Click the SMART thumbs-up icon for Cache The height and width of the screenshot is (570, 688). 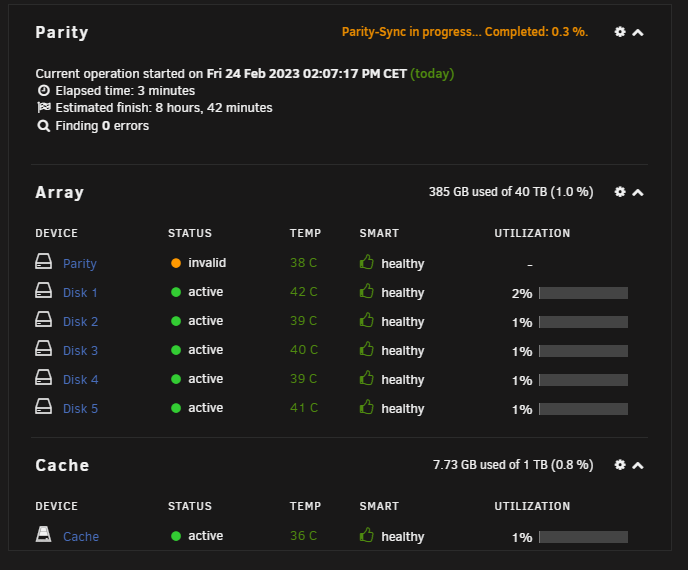366,535
